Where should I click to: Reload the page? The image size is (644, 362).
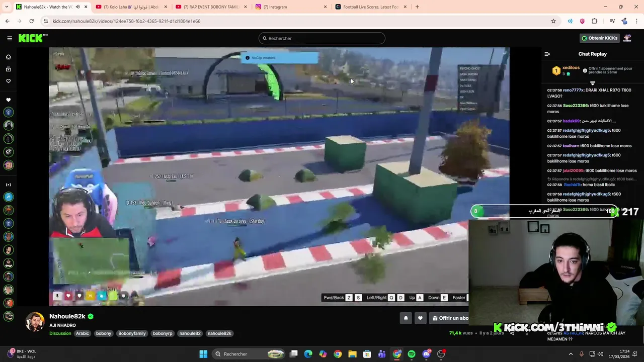click(x=31, y=21)
